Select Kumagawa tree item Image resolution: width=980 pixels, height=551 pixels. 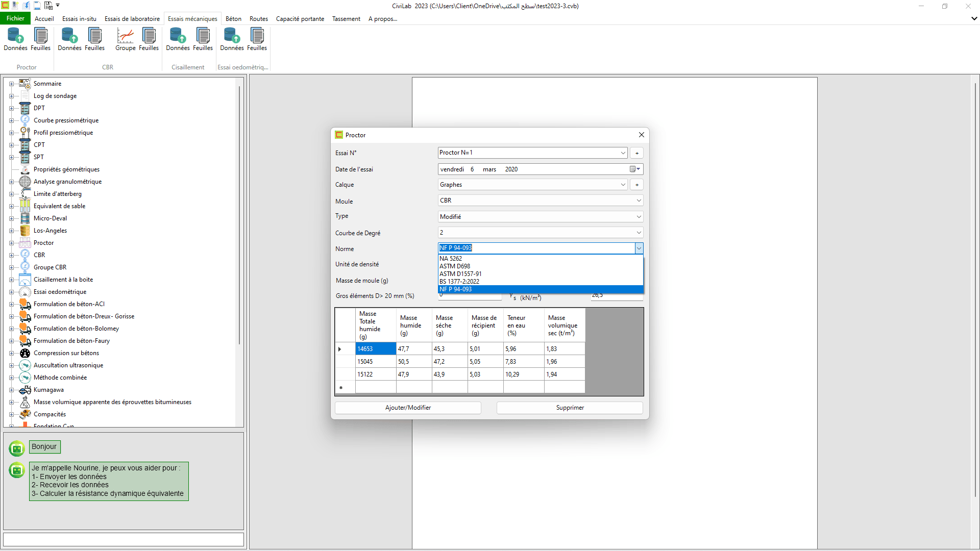click(x=48, y=390)
